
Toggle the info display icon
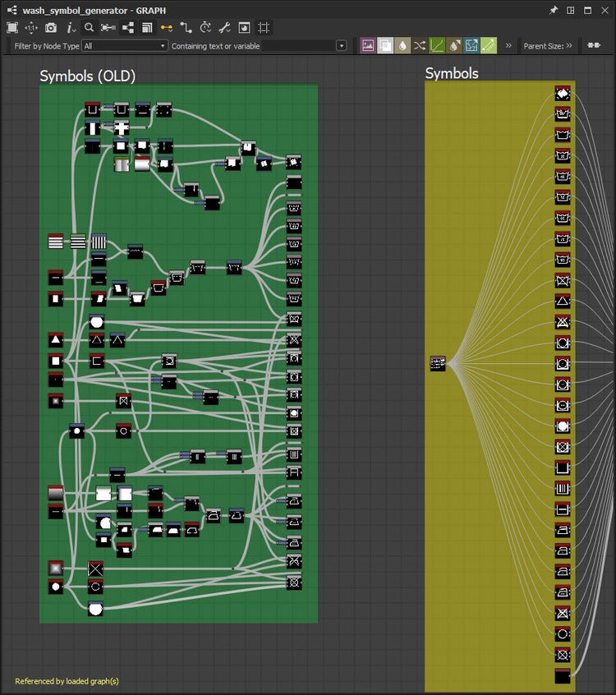tap(70, 27)
